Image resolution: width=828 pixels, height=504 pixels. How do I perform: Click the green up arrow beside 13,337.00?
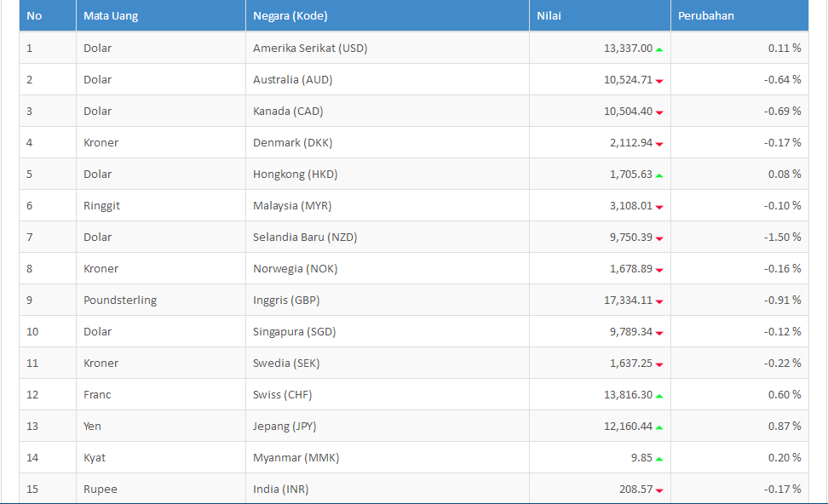tap(659, 49)
